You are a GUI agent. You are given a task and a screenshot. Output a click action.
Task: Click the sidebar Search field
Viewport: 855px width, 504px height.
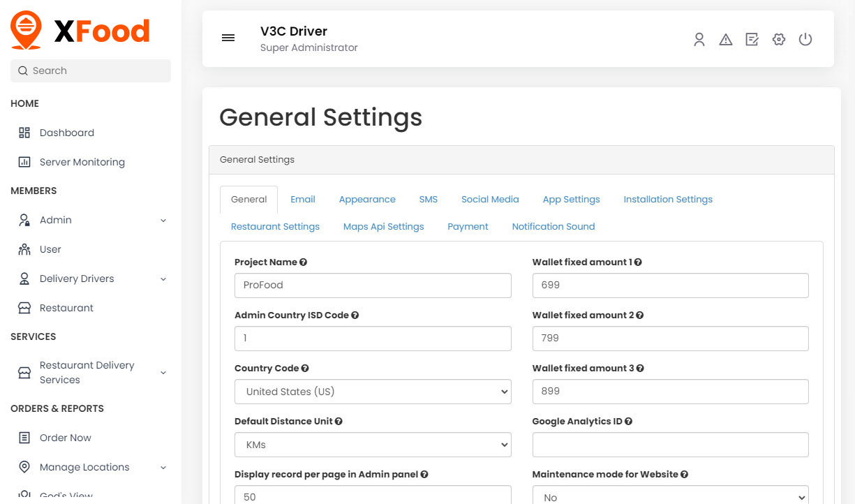point(90,71)
